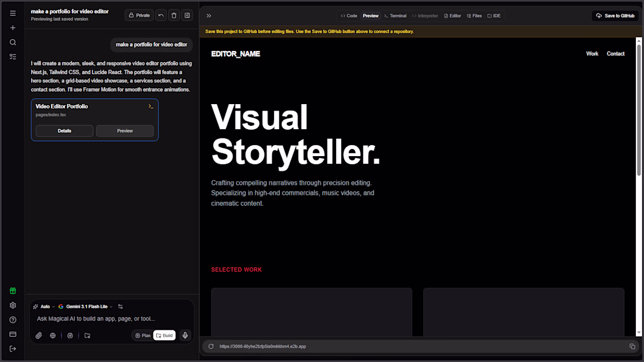Open the Terminal tab

pos(395,16)
